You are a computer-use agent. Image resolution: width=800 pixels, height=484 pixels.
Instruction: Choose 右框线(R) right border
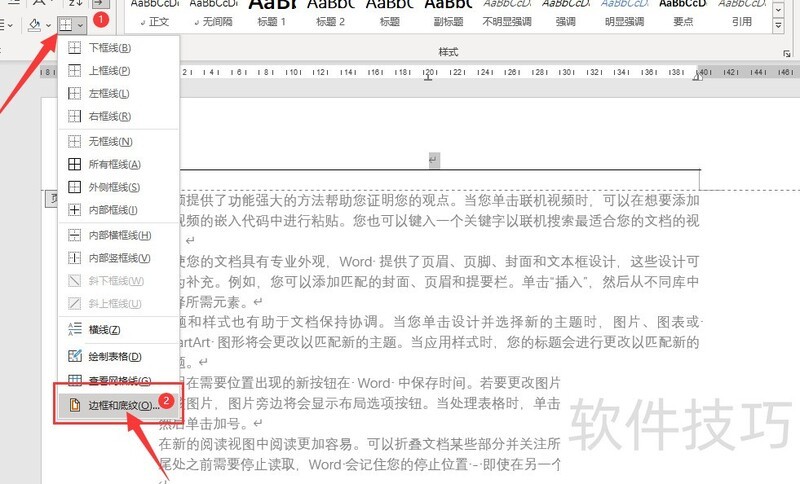119,116
